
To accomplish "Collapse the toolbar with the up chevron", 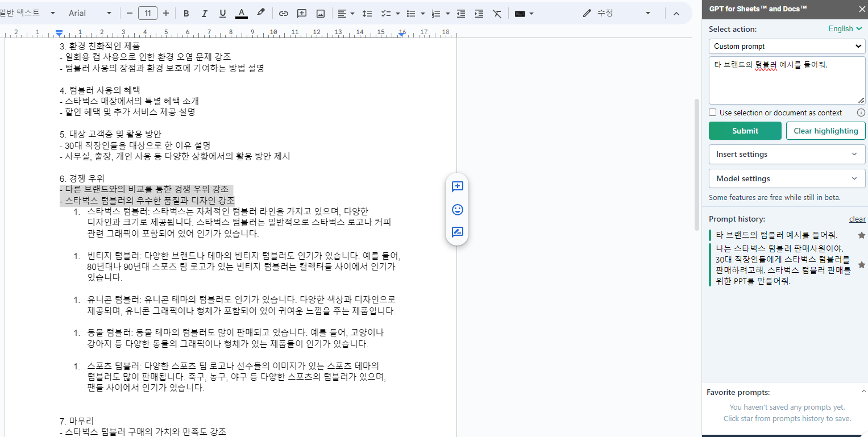I will pos(676,13).
